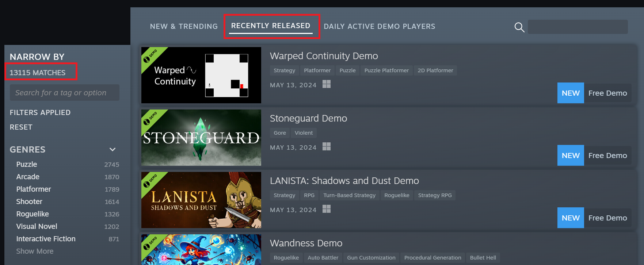Switch to New & Trending tab
Screen dimensions: 644x265
point(184,26)
